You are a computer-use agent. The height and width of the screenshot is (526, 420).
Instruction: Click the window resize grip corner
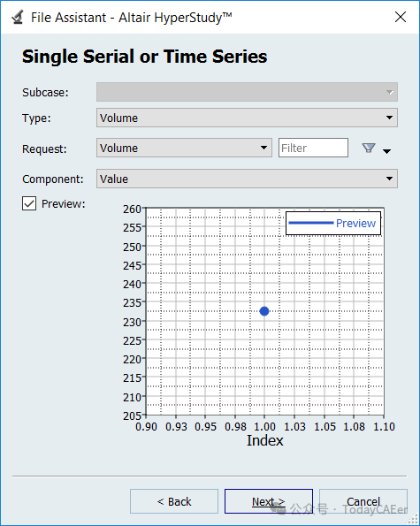(x=413, y=519)
